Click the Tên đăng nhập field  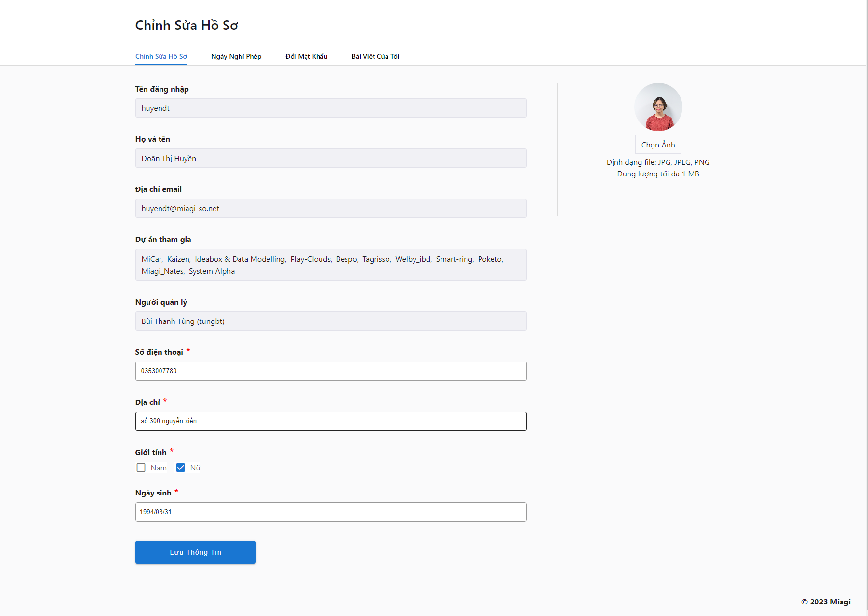coord(331,108)
